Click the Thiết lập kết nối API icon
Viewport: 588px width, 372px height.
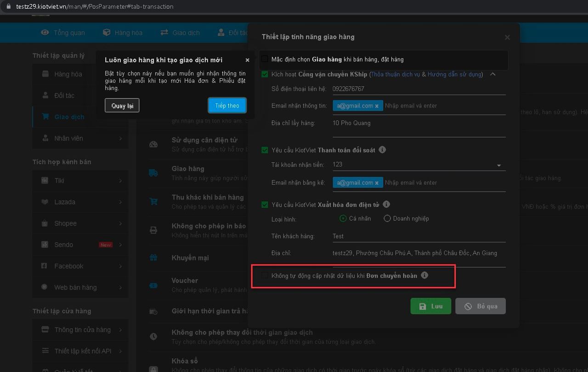click(x=45, y=351)
